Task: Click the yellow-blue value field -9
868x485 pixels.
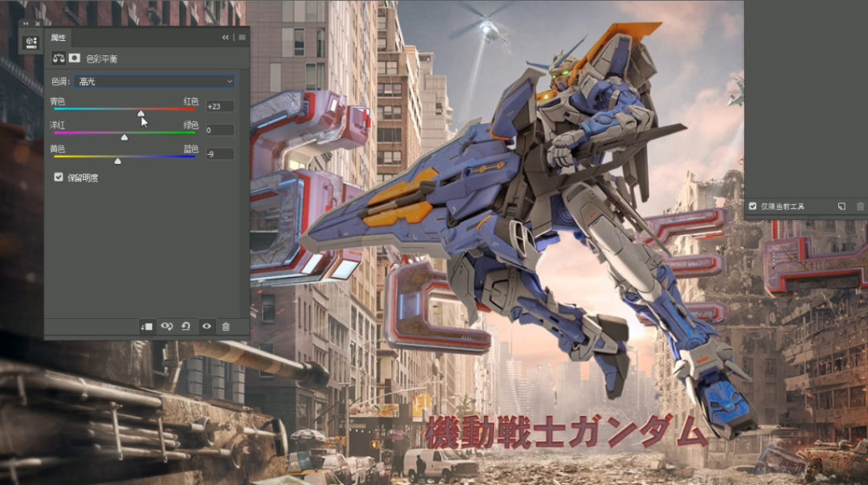Action: point(219,153)
